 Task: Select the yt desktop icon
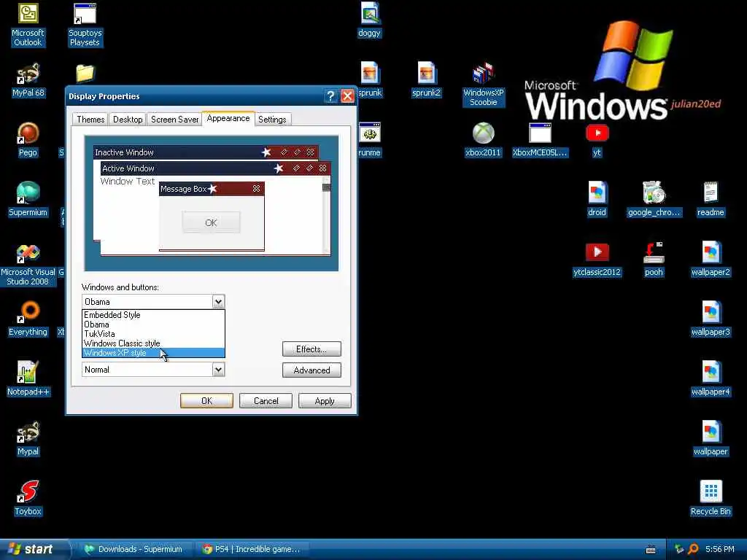597,140
